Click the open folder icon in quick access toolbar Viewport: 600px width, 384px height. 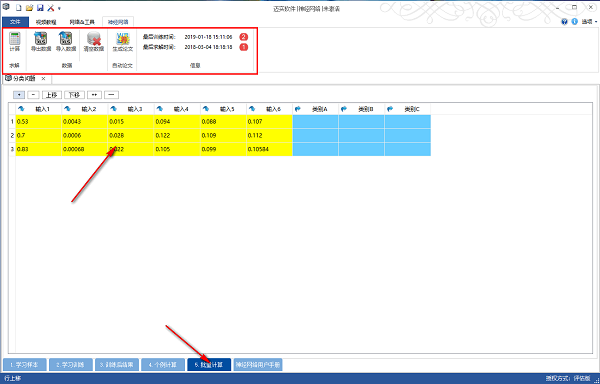[x=29, y=8]
